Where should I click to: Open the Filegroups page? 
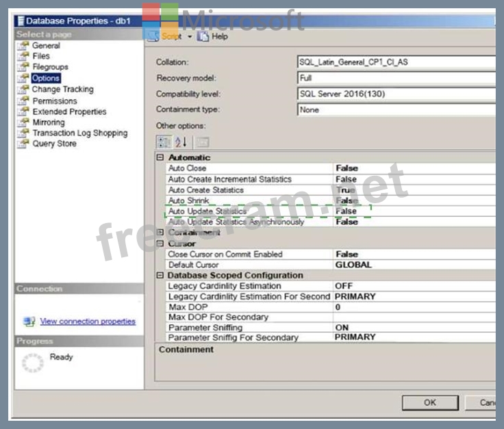[51, 67]
